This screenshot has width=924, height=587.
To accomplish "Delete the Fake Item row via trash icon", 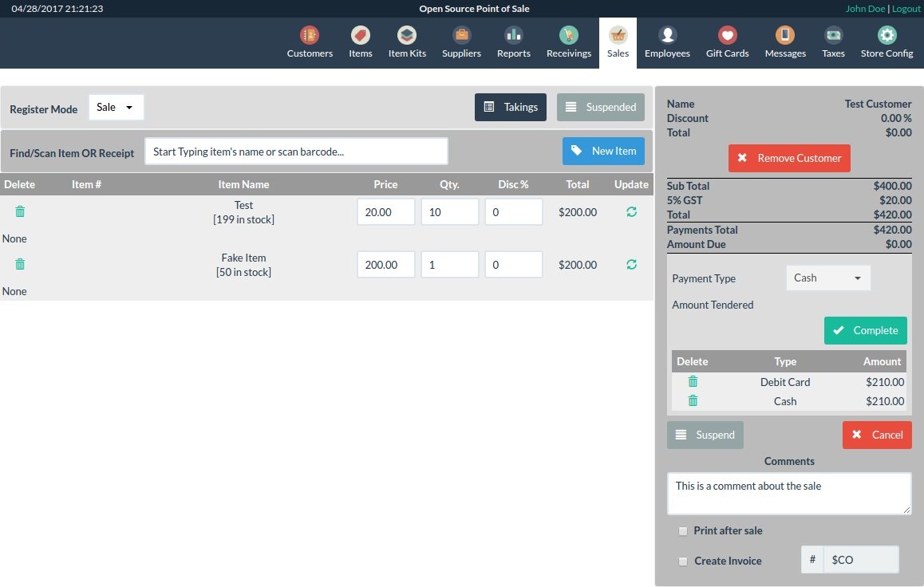I will [20, 264].
